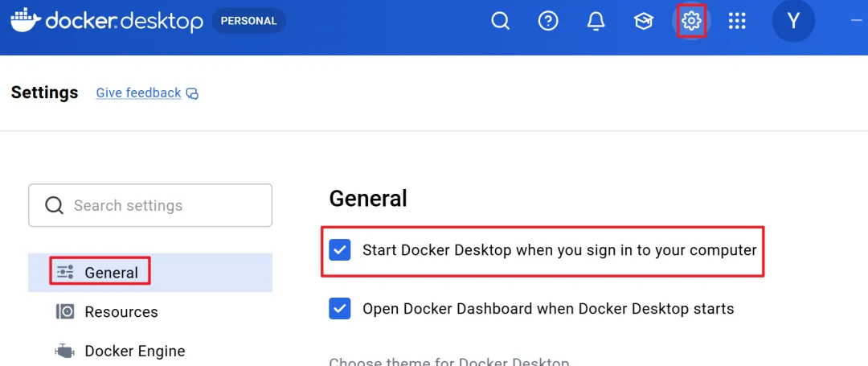Open the search magnifier in header
Viewport: 868px width, 366px height.
(x=501, y=22)
